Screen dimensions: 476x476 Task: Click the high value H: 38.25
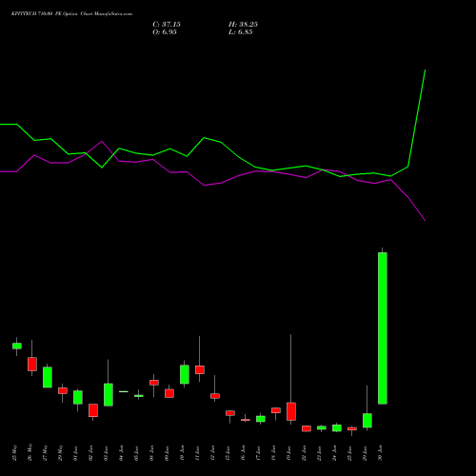coord(243,25)
